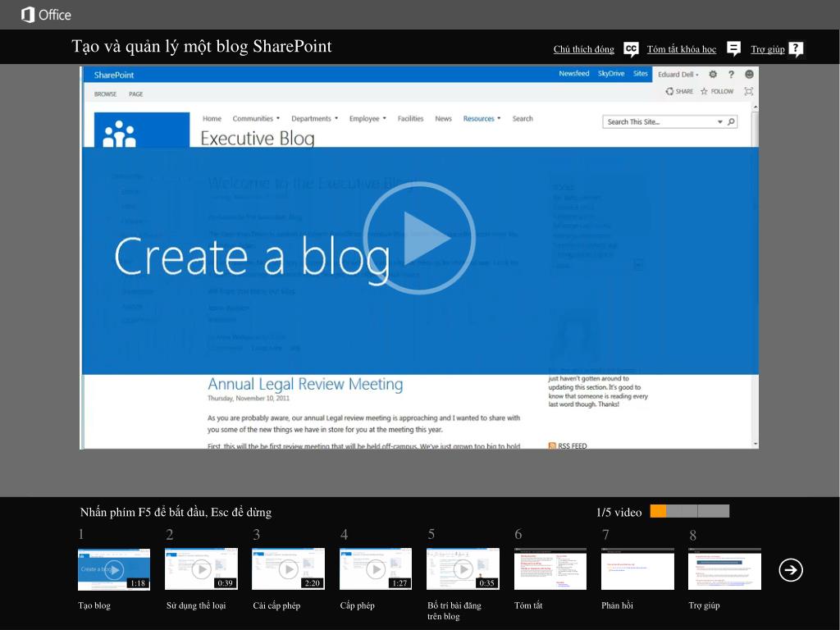Click the RSS FEED icon

coord(552,445)
